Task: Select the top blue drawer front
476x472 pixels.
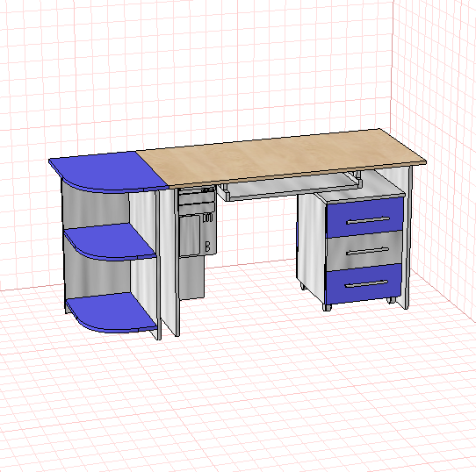Action: pos(364,218)
